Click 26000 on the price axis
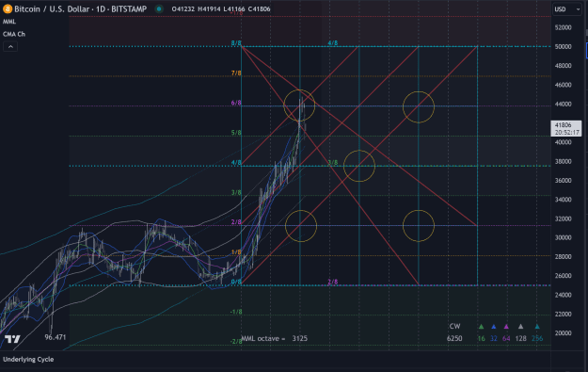 [563, 276]
